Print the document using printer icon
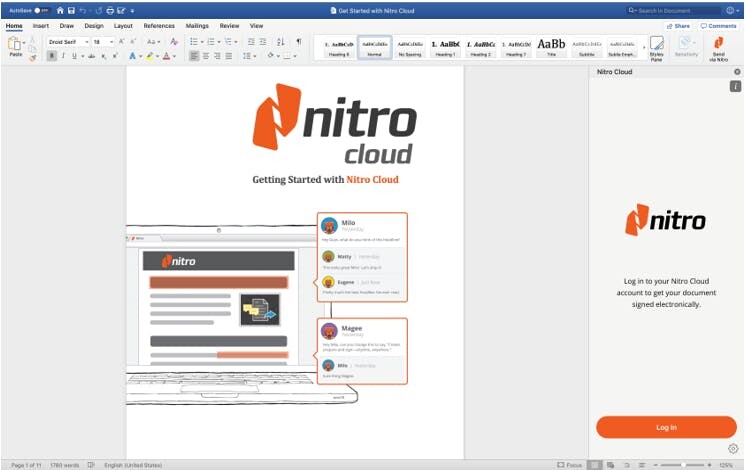 point(110,10)
